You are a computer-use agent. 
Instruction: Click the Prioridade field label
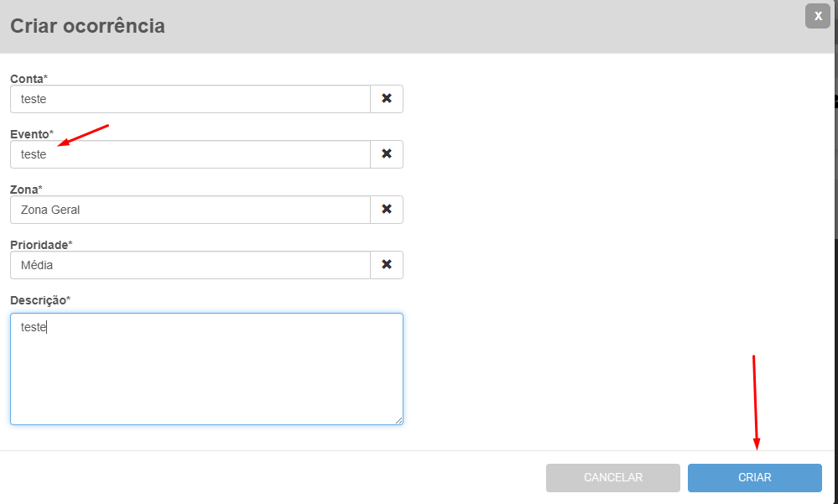pyautogui.click(x=41, y=244)
